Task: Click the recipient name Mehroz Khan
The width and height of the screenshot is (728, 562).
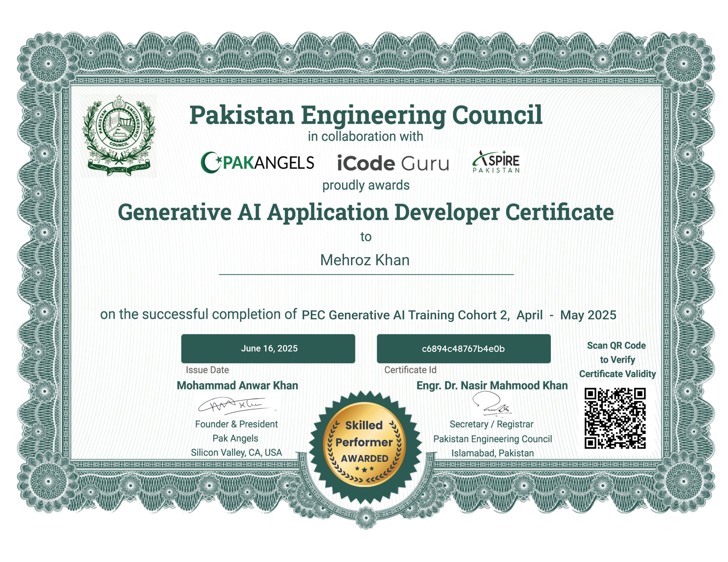Action: [365, 260]
